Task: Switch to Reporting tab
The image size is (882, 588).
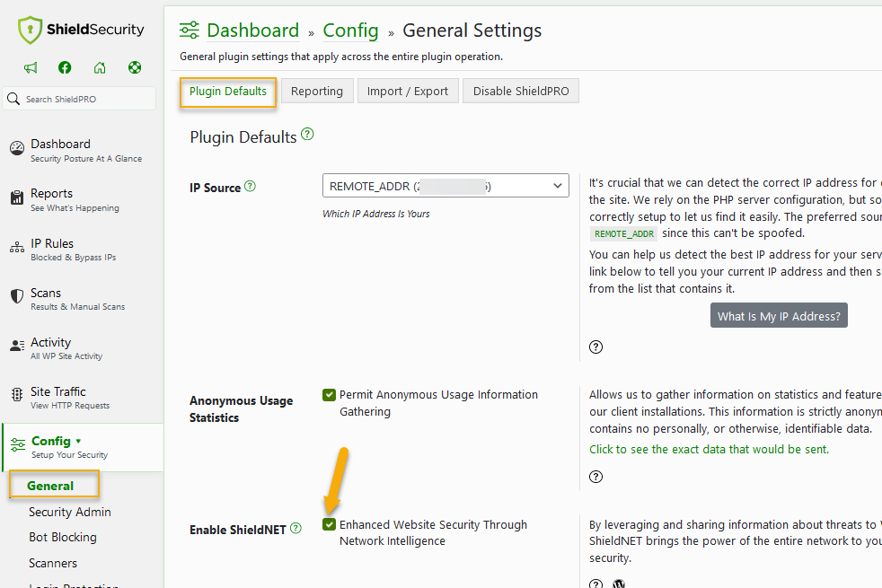Action: pos(317,91)
